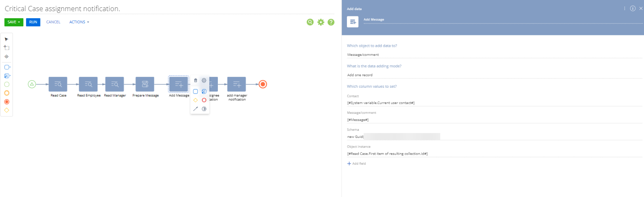644x197 pixels.
Task: Open process search magnifier icon
Action: (310, 22)
